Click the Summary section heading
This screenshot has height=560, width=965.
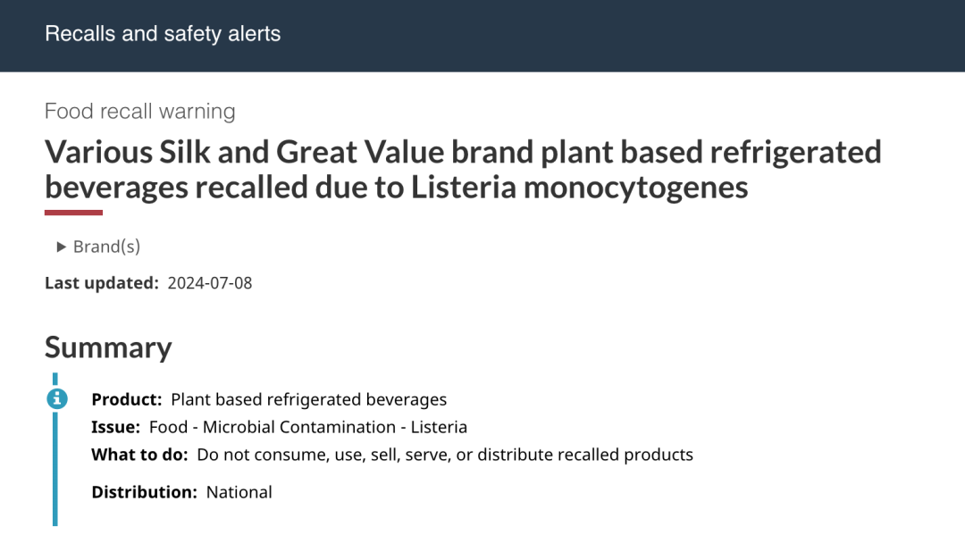click(x=108, y=347)
